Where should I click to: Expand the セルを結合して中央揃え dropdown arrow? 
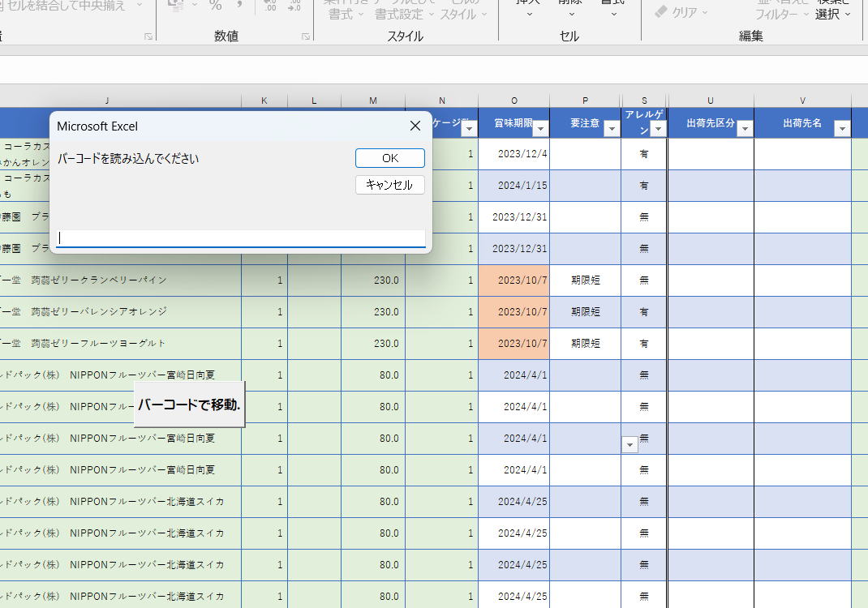[140, 6]
